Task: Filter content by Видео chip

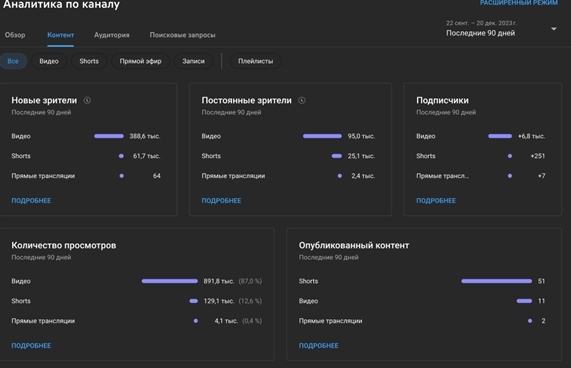Action: tap(49, 61)
